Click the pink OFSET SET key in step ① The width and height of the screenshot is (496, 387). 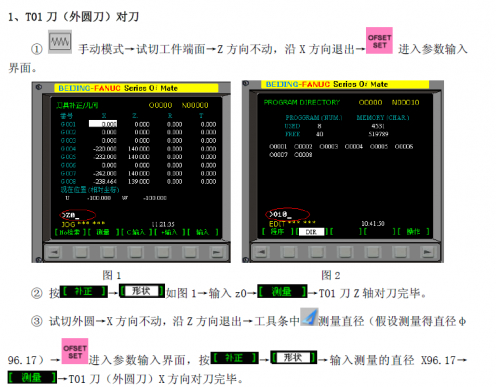point(379,41)
